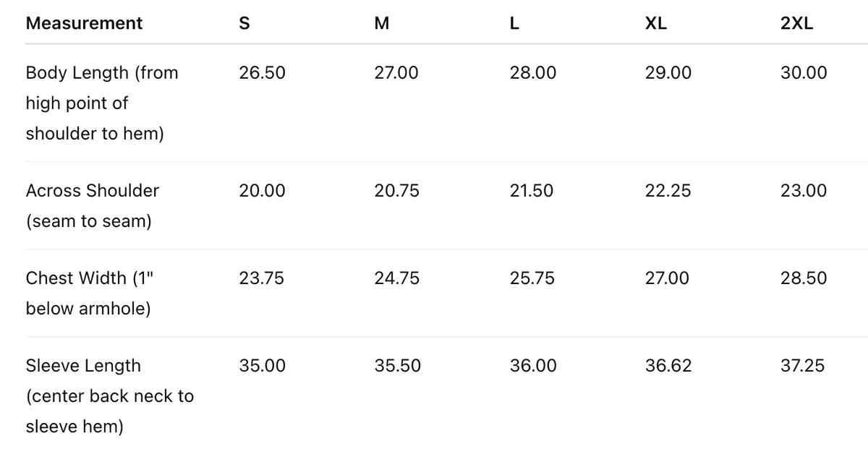Click Across Shoulder value 20.75 for M
The image size is (868, 454).
(x=397, y=191)
